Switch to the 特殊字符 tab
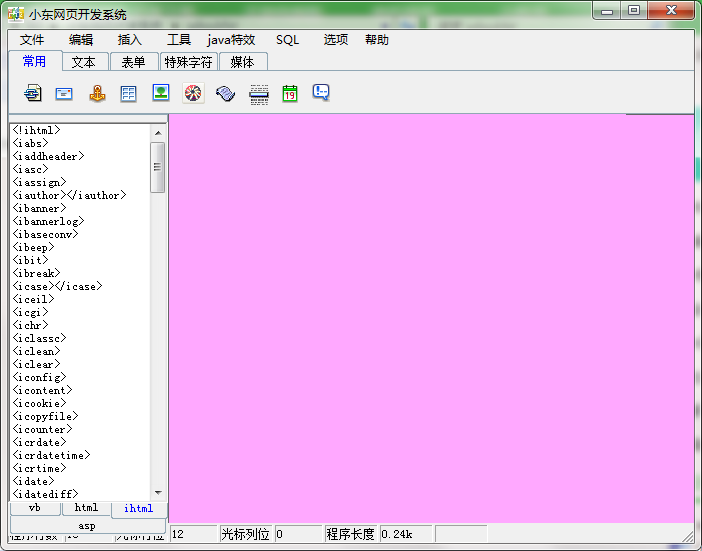This screenshot has width=702, height=551. coord(189,62)
